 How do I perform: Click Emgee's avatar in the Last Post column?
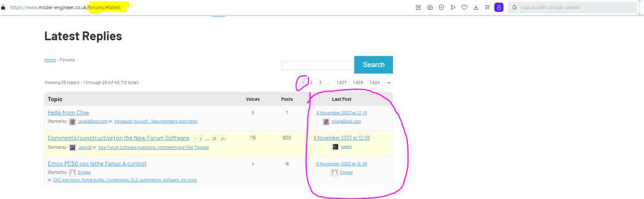coord(335,173)
